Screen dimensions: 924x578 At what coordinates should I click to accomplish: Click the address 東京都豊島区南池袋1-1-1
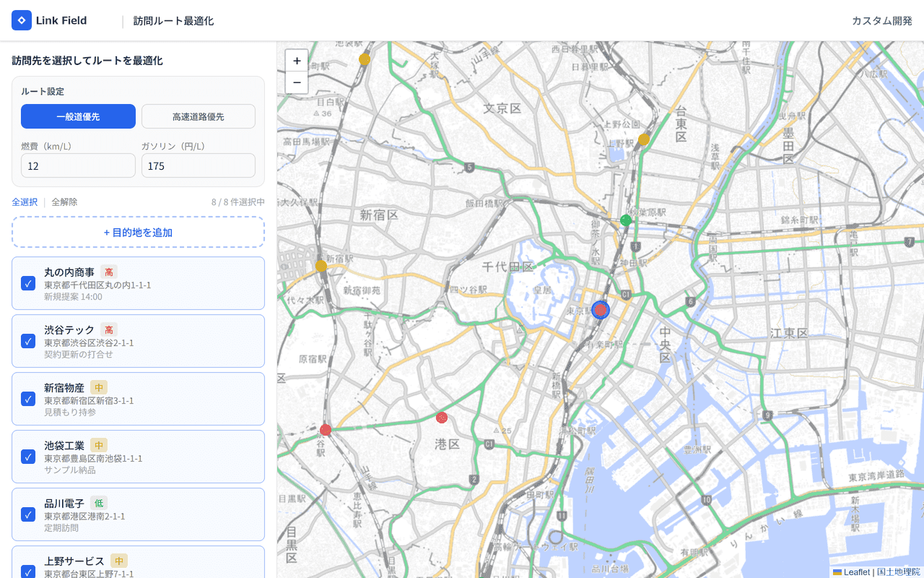tap(93, 458)
